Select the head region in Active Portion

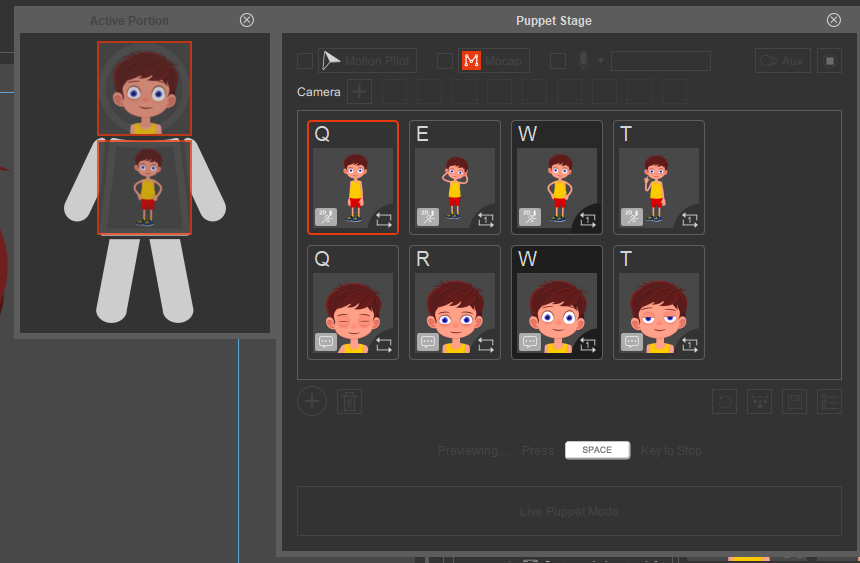pyautogui.click(x=145, y=88)
